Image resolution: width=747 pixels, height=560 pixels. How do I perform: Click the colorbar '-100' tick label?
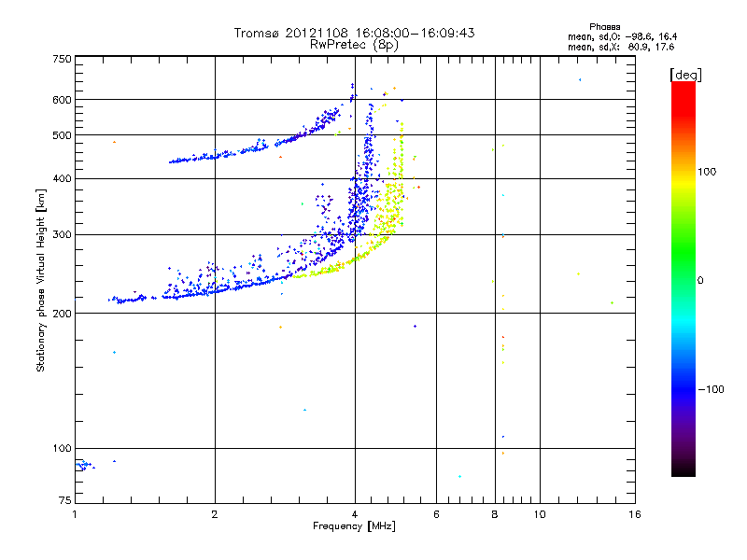[711, 389]
